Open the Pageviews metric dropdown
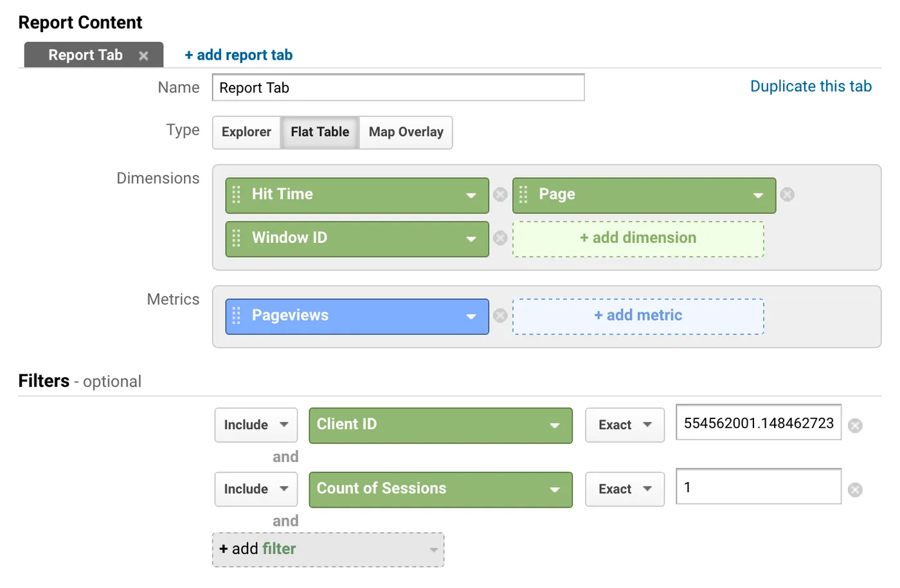900x588 pixels. tap(471, 316)
